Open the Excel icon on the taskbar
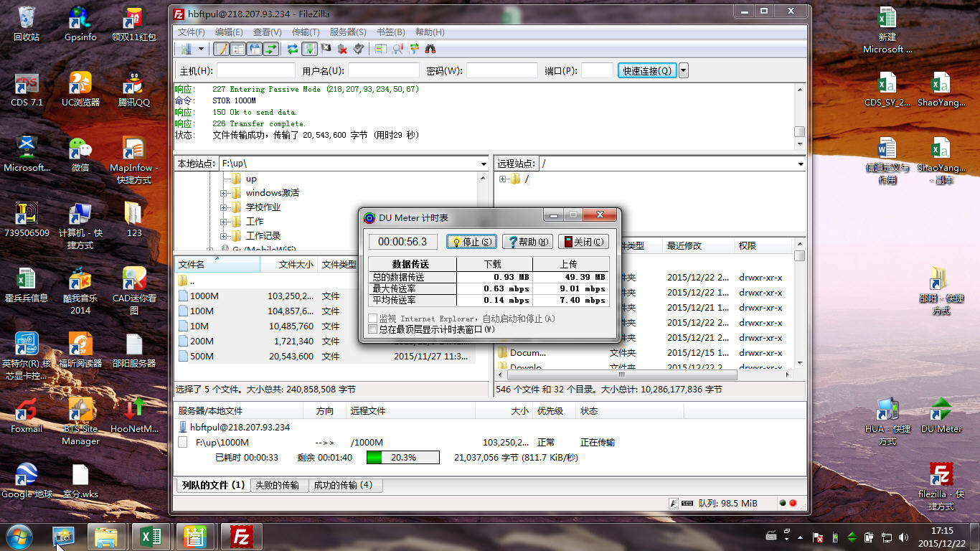Viewport: 980px width, 551px height. (x=151, y=537)
